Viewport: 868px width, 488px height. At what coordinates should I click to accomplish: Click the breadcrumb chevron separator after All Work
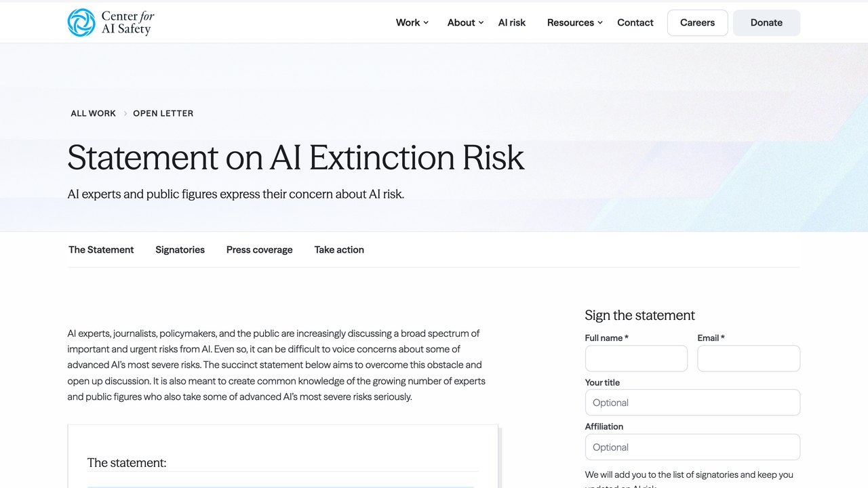(125, 113)
